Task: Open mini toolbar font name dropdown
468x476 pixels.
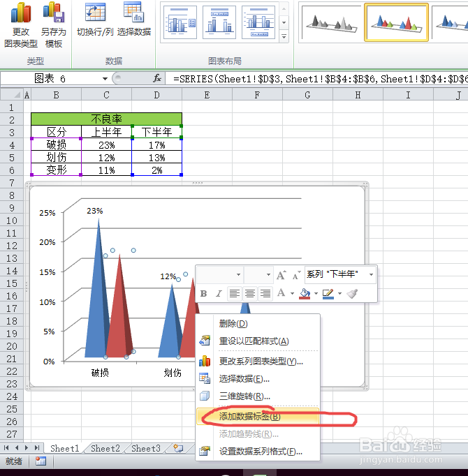Action: tap(239, 275)
